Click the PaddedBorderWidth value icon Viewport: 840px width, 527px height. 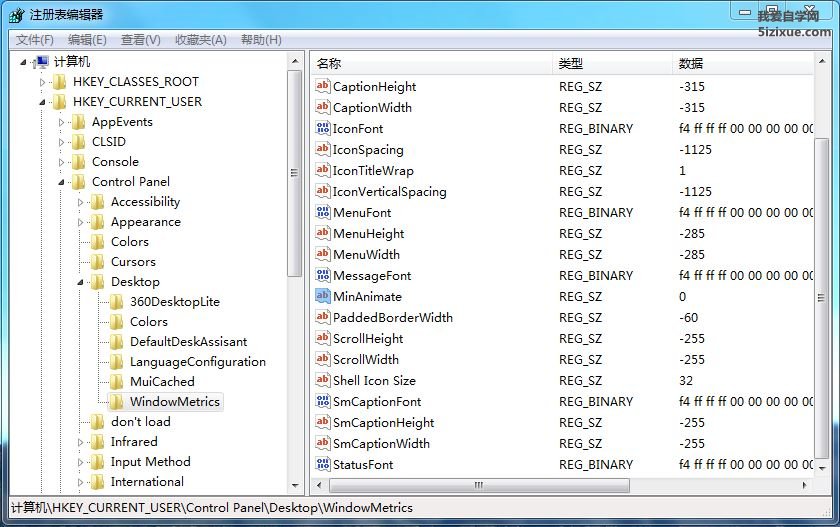click(322, 317)
